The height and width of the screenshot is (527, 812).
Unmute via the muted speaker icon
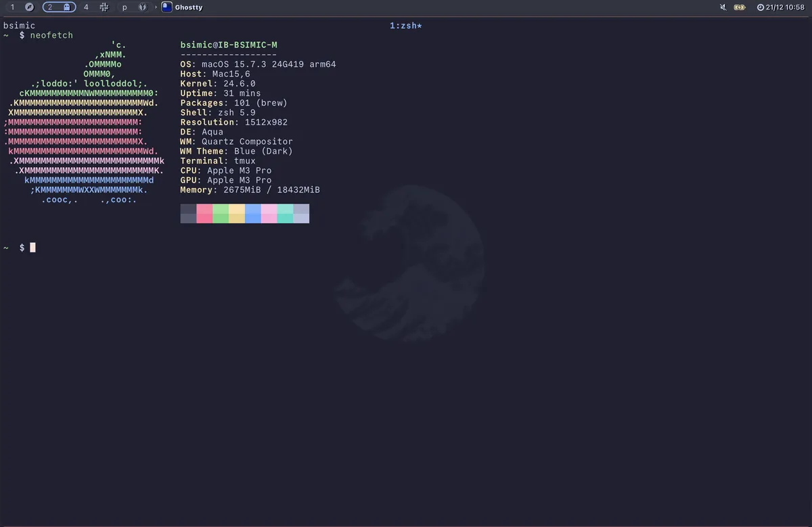pos(723,7)
